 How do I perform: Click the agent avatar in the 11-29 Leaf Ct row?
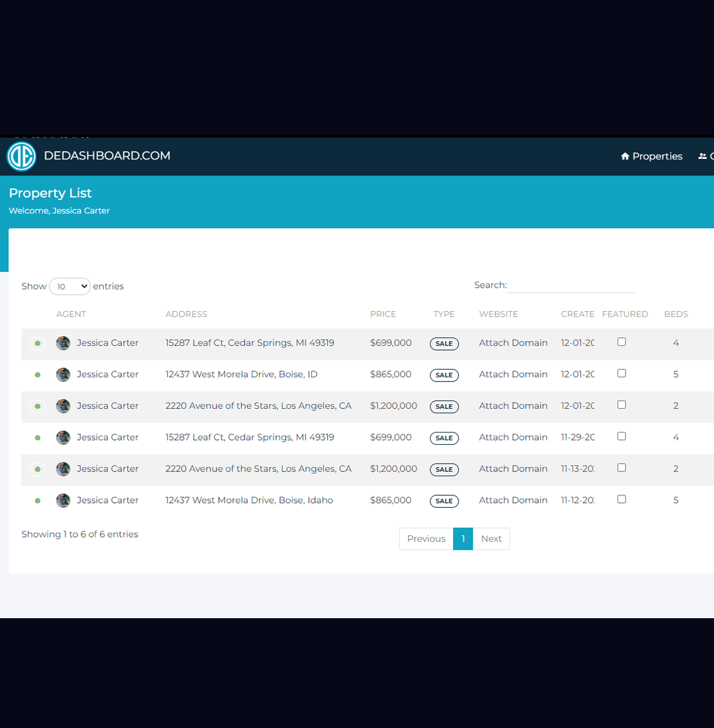click(63, 438)
